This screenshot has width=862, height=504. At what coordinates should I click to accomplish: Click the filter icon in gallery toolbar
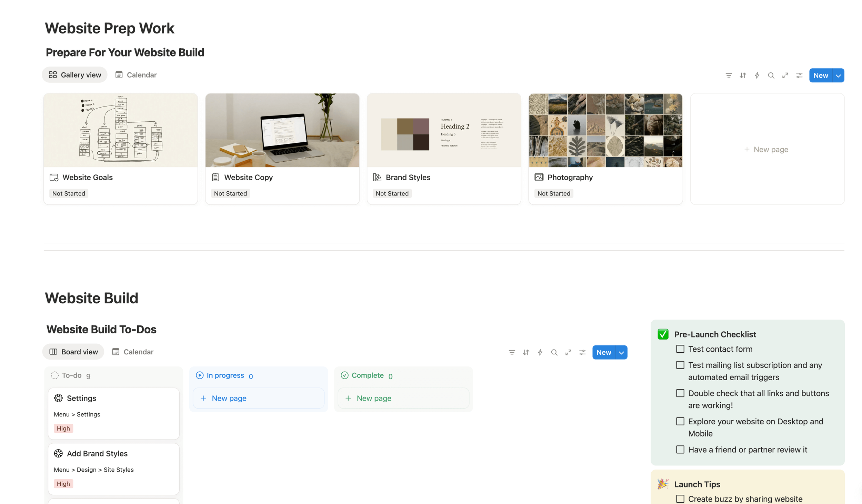click(729, 75)
